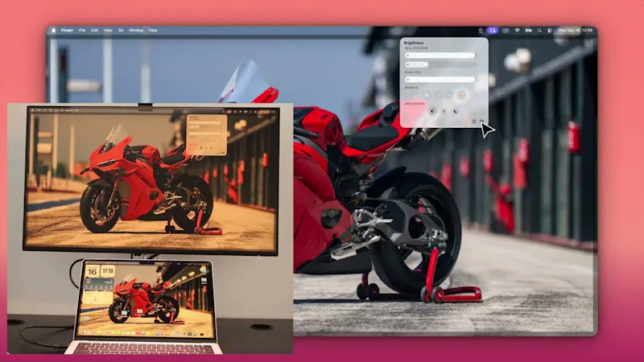Open the Window menu
This screenshot has height=362, width=644.
tap(136, 31)
